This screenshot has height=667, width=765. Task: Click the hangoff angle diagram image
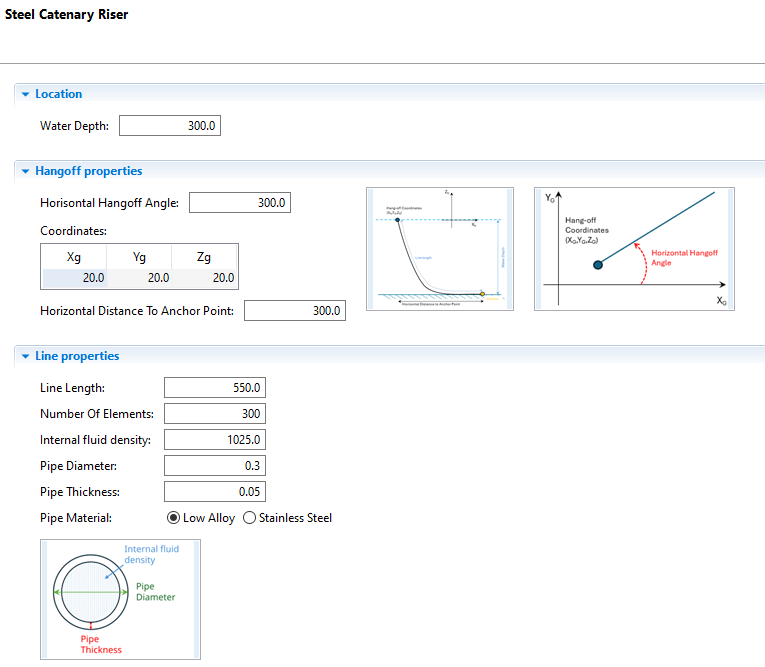click(634, 249)
